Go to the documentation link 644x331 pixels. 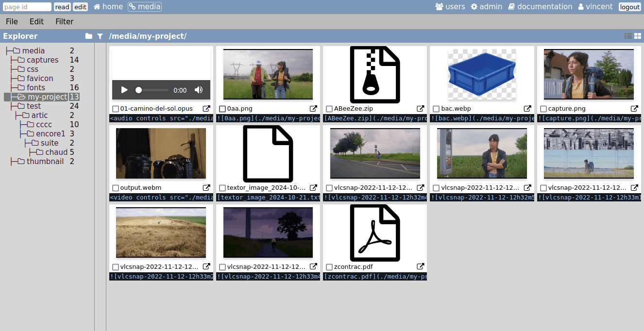point(540,7)
